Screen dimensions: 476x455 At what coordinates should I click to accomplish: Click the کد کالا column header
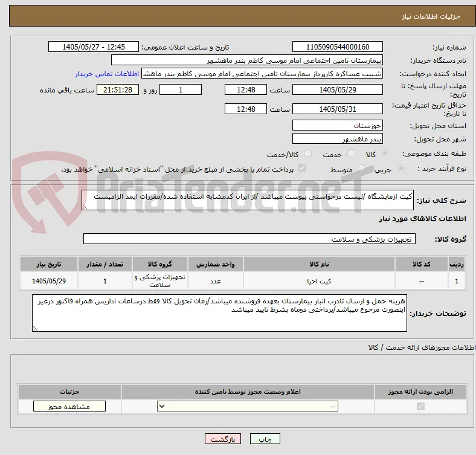coord(422,264)
